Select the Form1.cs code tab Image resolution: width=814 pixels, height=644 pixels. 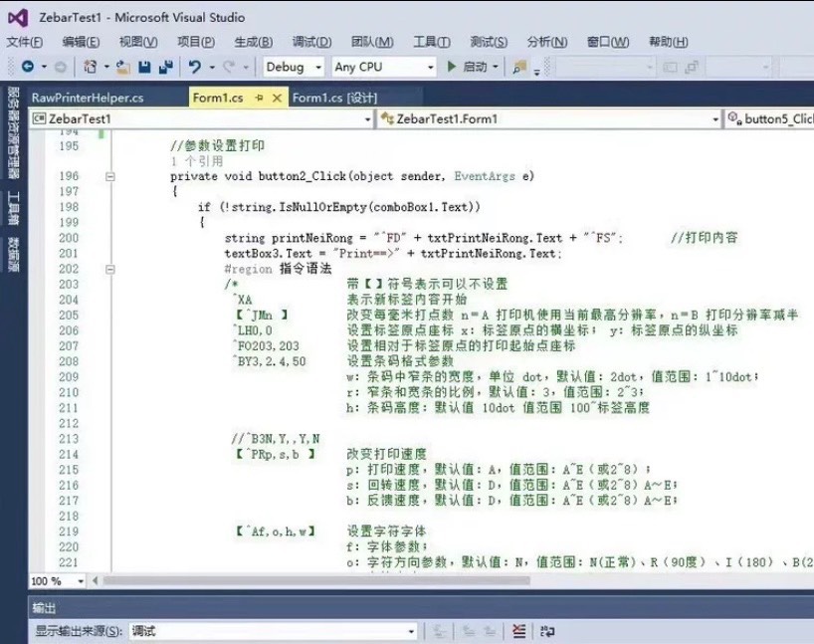coord(218,98)
